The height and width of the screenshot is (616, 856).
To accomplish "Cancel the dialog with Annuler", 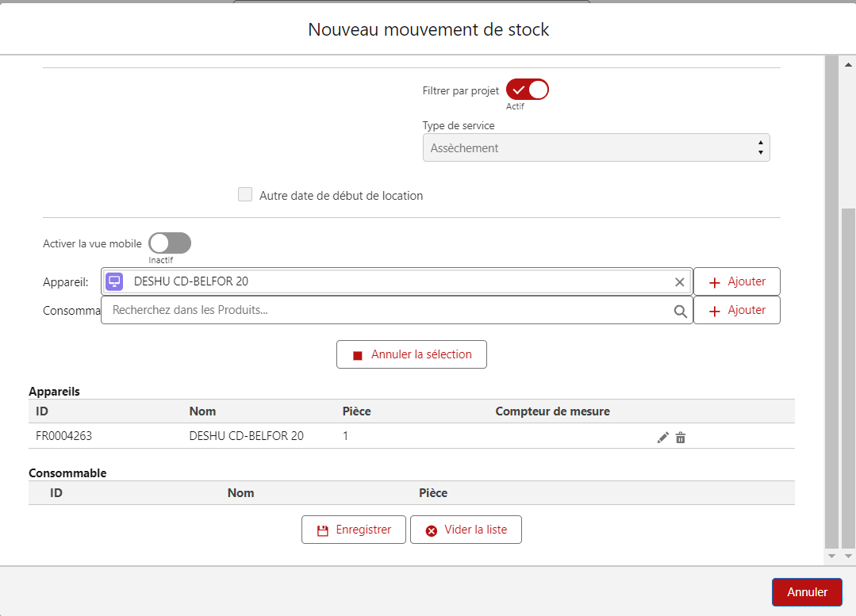I will 807,592.
